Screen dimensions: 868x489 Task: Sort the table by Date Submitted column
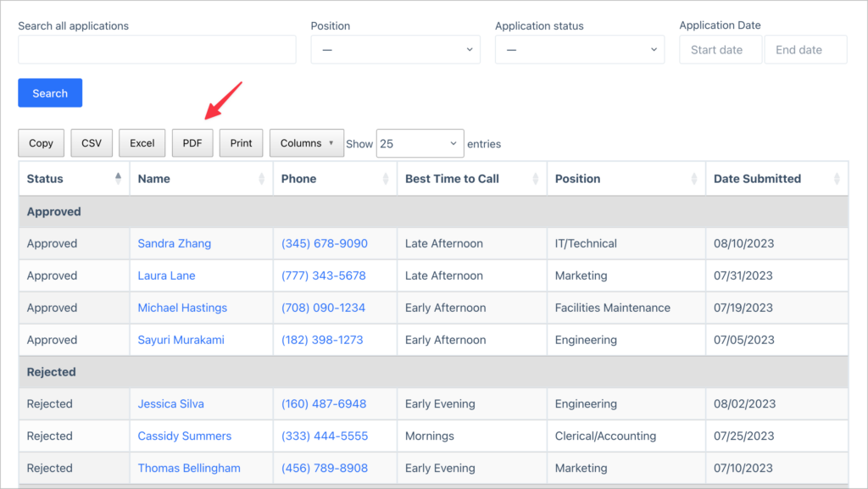pyautogui.click(x=776, y=179)
